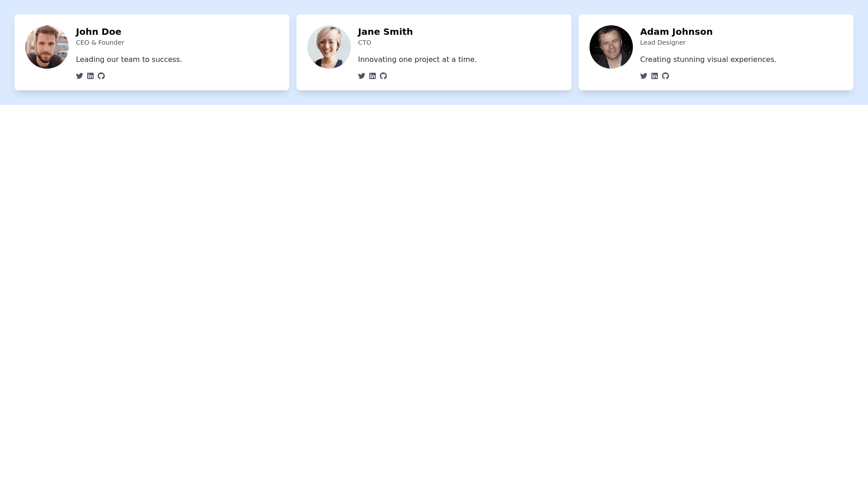Click the CTO title text

[364, 42]
